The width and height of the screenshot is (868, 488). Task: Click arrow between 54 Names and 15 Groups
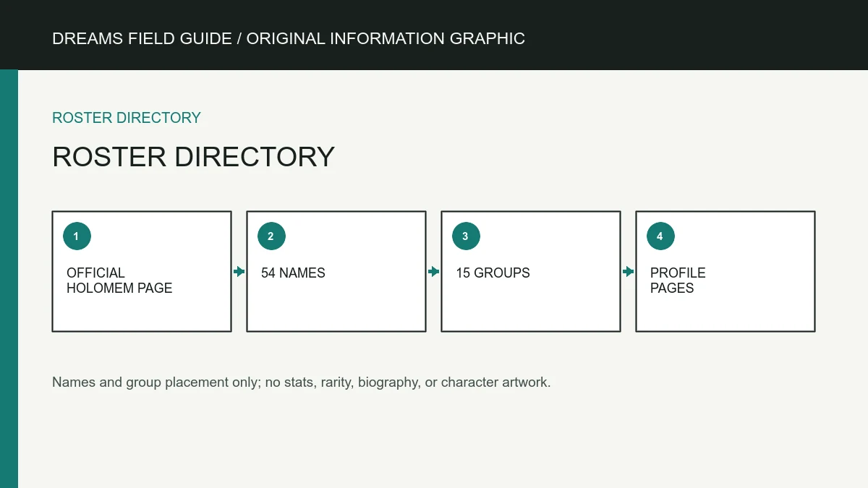point(434,272)
